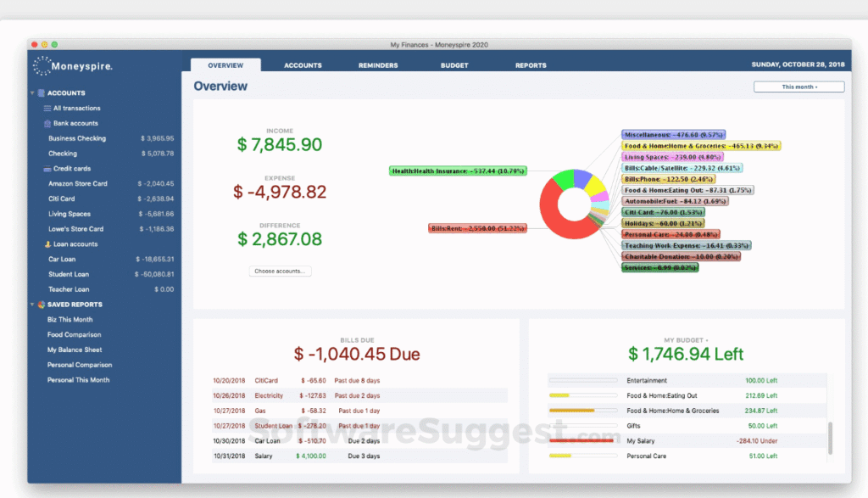The width and height of the screenshot is (868, 498).
Task: Click the Health:Health Insurance chart label
Action: tap(458, 171)
